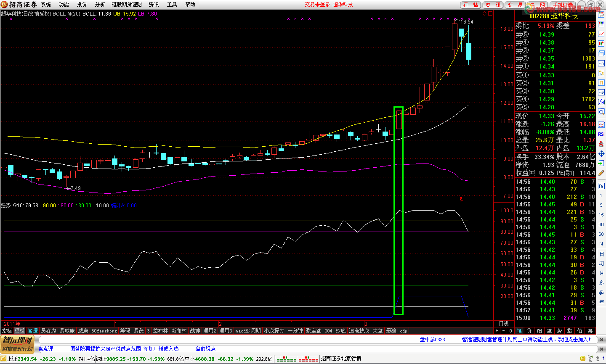Click the minus zoom button below chart
Image resolution: width=606 pixels, height=364 pixels.
tap(504, 331)
